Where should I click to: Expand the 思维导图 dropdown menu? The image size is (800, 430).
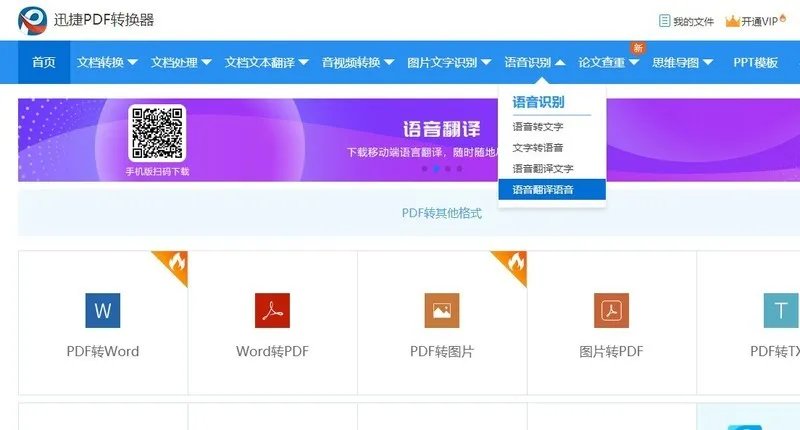683,62
